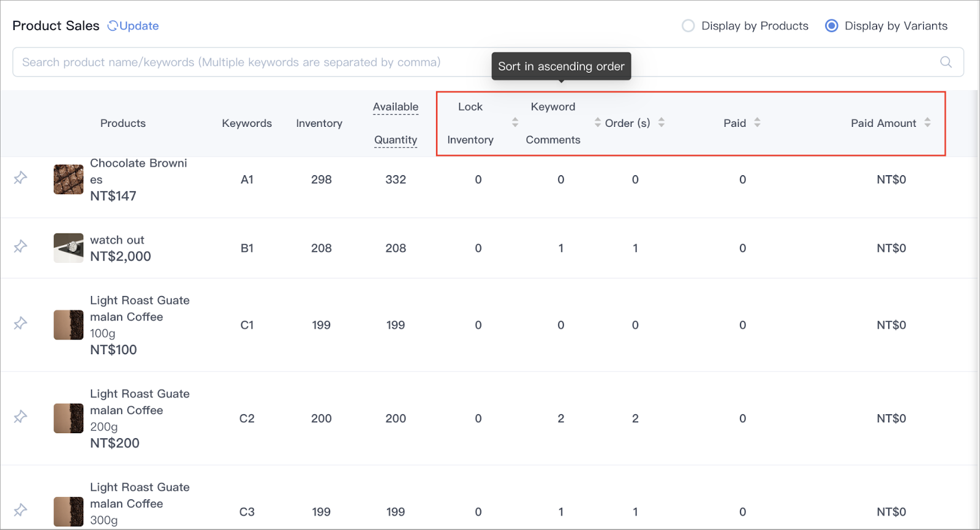The height and width of the screenshot is (530, 980).
Task: Click the Available Quantity column header
Action: coord(396,123)
